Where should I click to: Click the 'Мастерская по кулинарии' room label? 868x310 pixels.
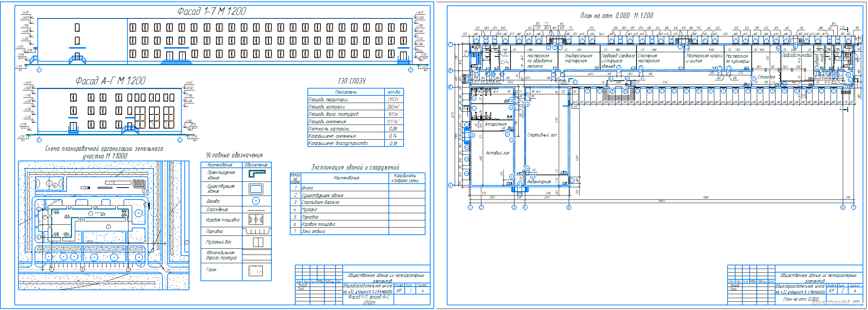[737, 59]
